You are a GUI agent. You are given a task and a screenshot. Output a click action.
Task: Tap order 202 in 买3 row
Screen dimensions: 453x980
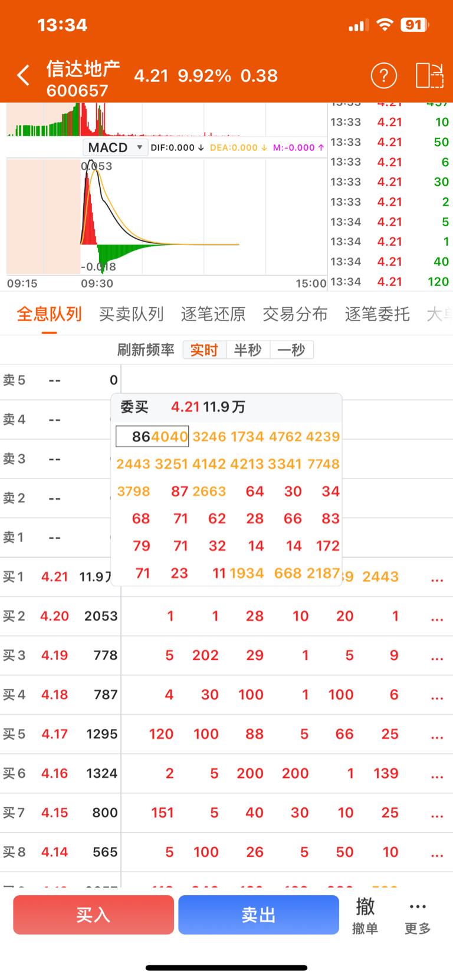point(205,655)
